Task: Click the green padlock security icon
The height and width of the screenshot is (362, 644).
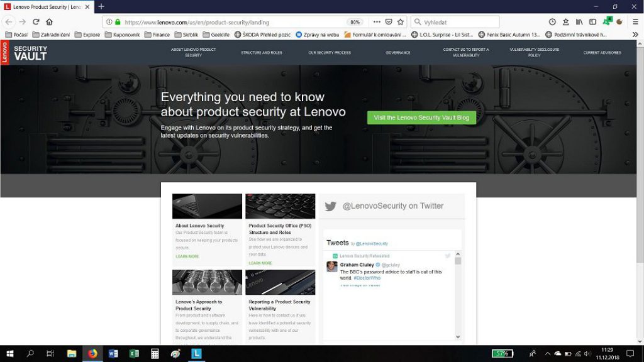Action: point(118,22)
